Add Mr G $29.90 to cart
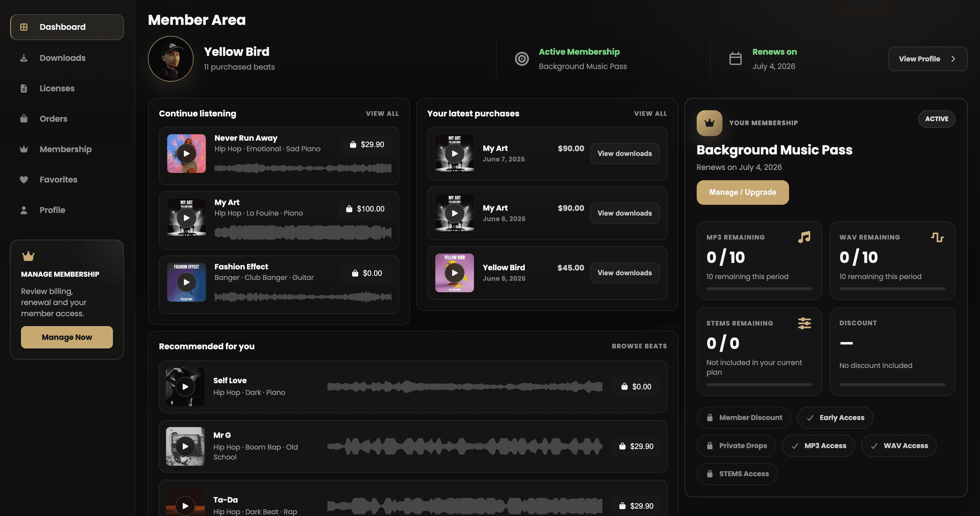 636,447
